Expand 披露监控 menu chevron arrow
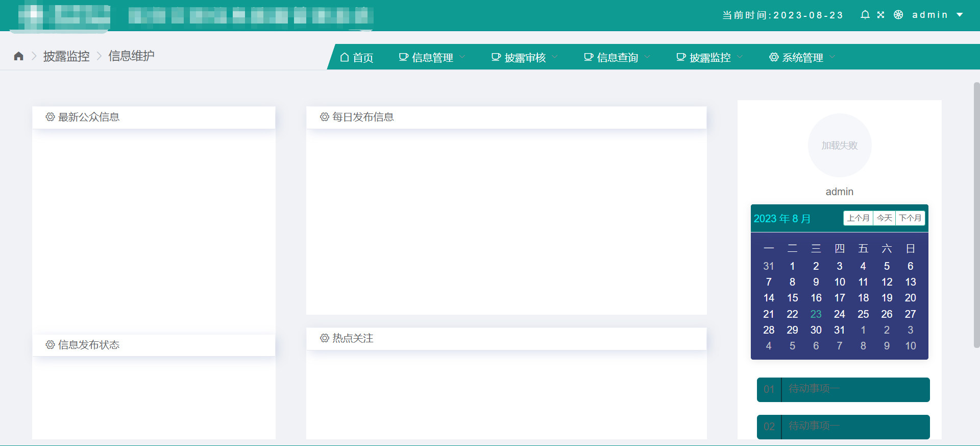The image size is (980, 446). click(x=740, y=57)
